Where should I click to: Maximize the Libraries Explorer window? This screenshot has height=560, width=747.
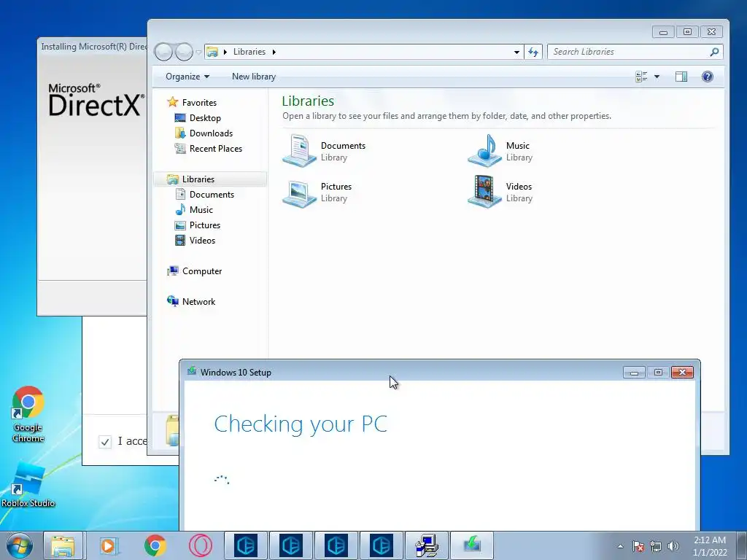point(687,32)
